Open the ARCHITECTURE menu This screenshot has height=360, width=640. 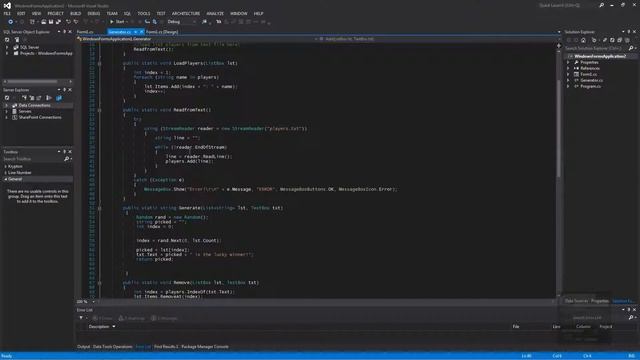pos(186,13)
